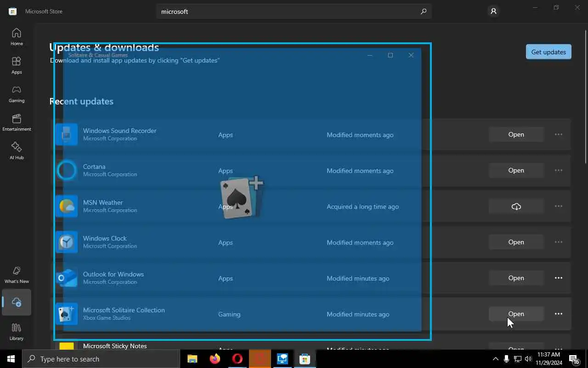
Task: Open the volume tray icon
Action: point(528,359)
